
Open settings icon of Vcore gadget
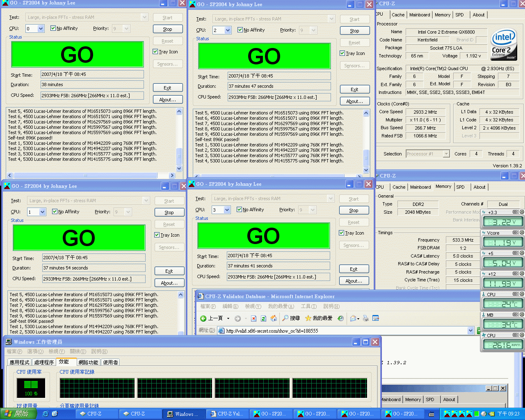[x=516, y=233]
